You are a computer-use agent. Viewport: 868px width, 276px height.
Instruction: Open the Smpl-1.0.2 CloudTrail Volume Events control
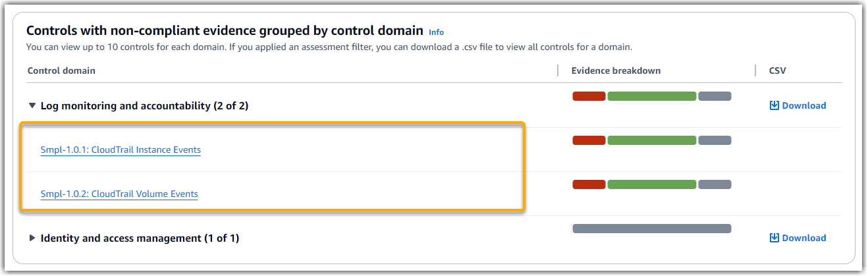119,194
